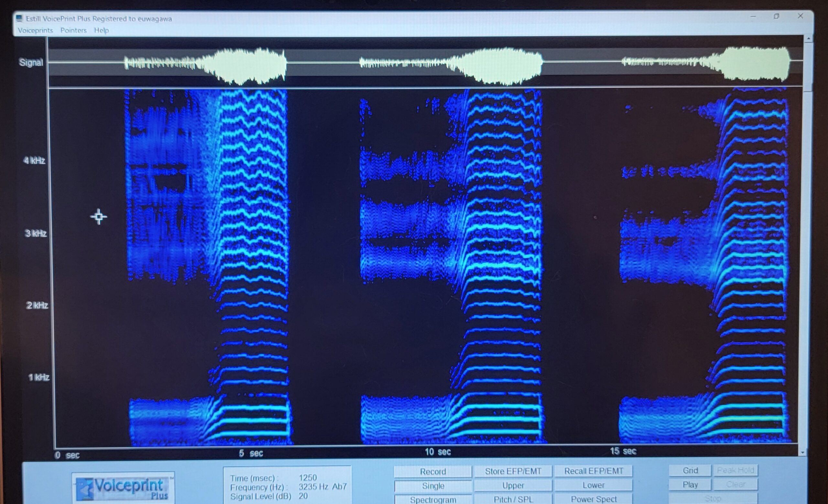Viewport: 828px width, 504px height.
Task: Show the Power Spect view
Action: pos(594,499)
